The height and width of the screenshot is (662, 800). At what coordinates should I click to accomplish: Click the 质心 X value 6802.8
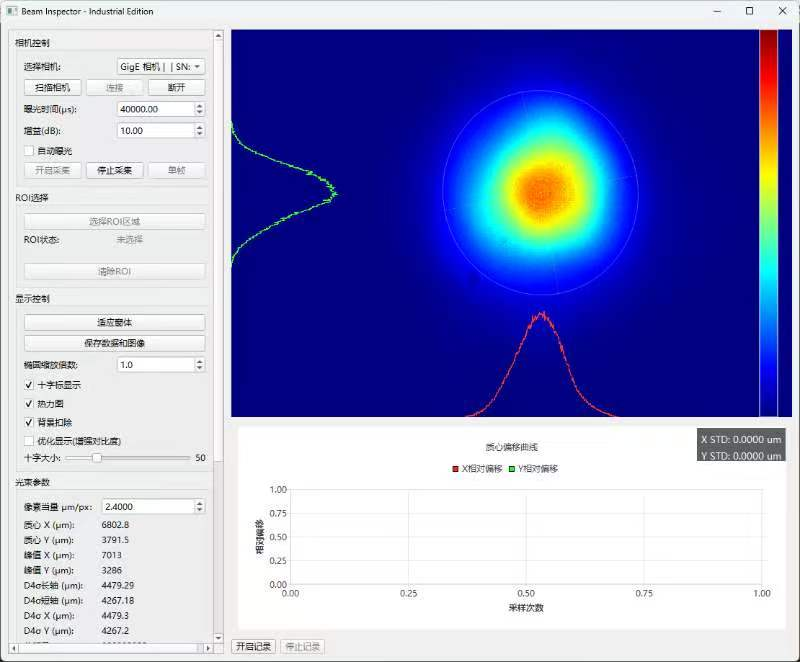(x=115, y=525)
